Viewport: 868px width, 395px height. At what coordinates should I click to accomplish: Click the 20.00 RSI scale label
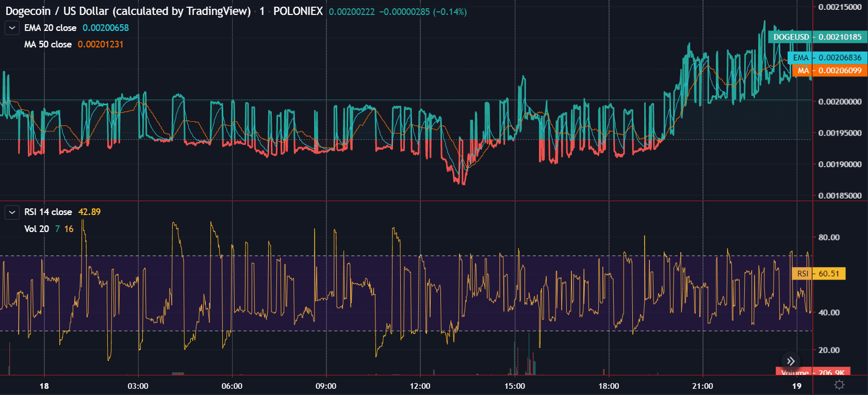[x=829, y=350]
